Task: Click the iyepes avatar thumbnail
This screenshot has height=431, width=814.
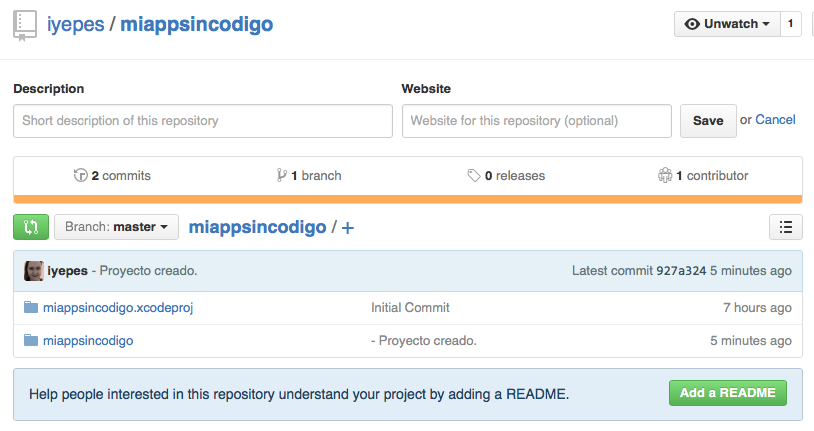Action: pyautogui.click(x=33, y=271)
